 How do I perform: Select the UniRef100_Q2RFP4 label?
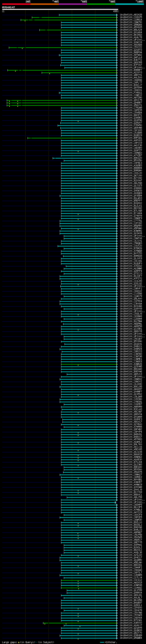(131, 271)
